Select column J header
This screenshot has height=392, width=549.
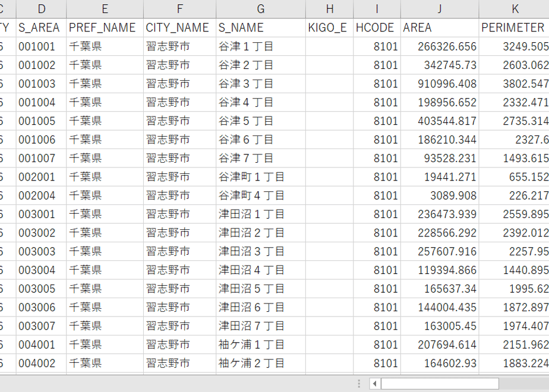(x=440, y=9)
